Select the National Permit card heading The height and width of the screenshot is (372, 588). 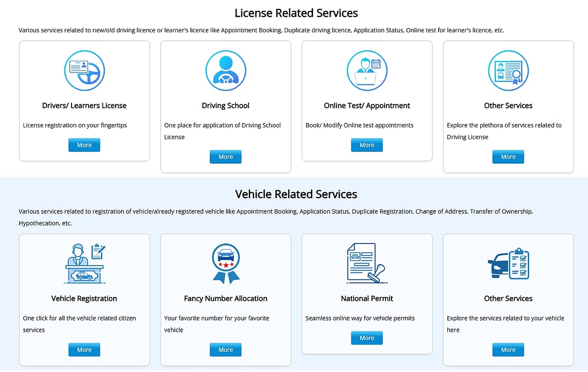pos(367,298)
